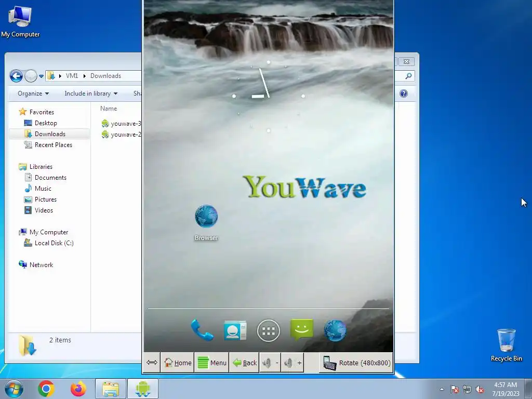Click Rotate (480x800) button

tap(356, 363)
